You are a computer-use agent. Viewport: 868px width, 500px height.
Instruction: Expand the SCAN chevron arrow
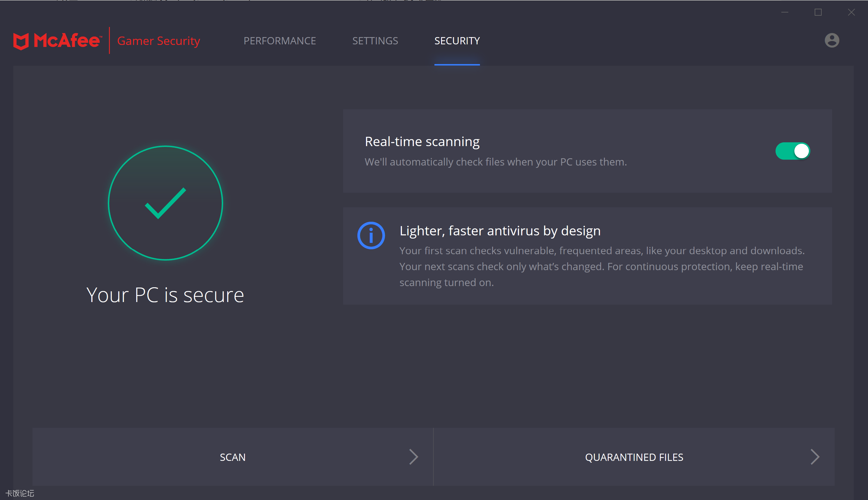coord(413,457)
